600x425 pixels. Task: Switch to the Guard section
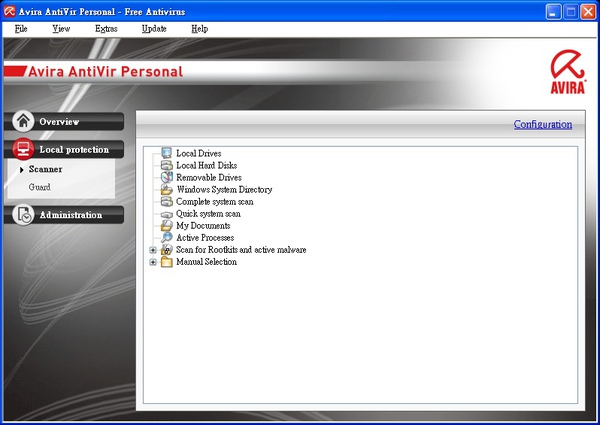point(40,187)
